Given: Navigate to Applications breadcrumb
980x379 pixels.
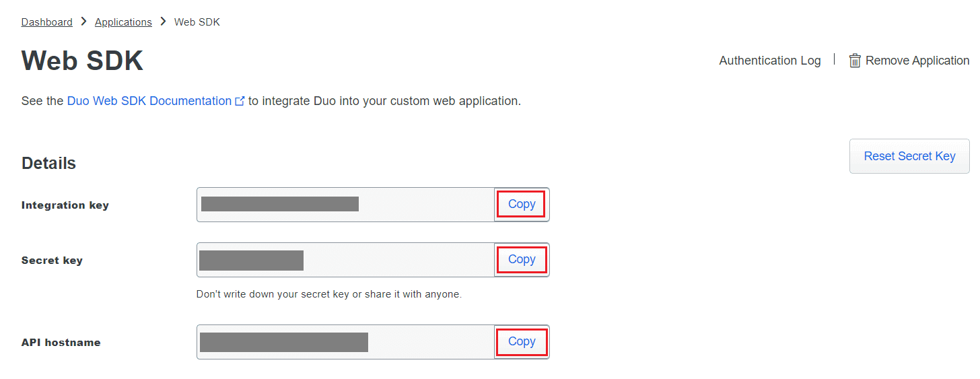Looking at the screenshot, I should click(123, 22).
